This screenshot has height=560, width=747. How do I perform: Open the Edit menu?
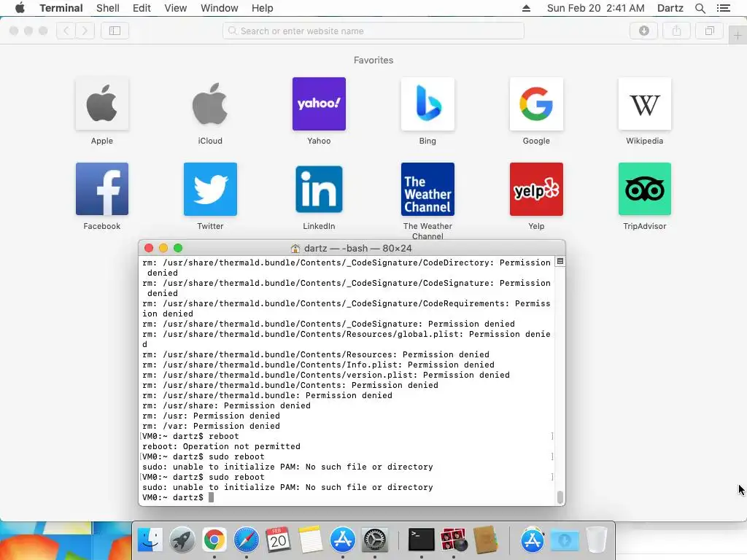pos(142,8)
